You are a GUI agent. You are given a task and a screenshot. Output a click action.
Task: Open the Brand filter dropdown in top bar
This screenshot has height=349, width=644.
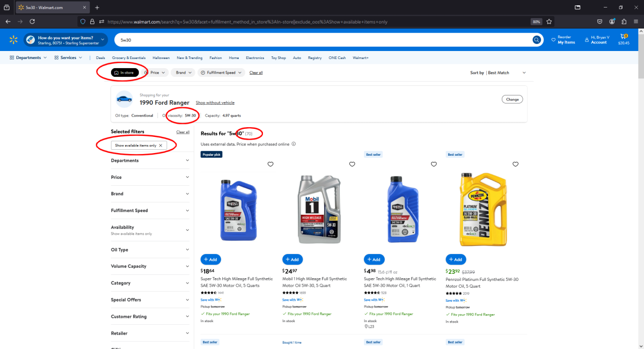pyautogui.click(x=183, y=72)
